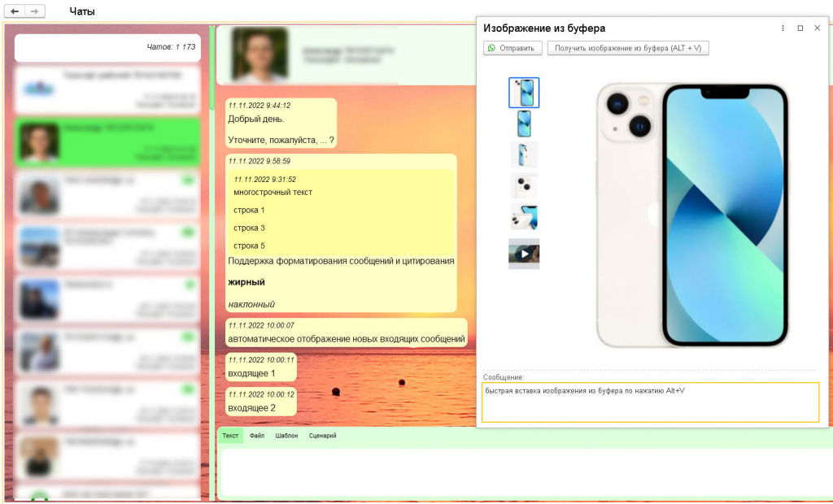This screenshot has width=833, height=504.
Task: Click the large iPhone preview image
Action: [691, 215]
